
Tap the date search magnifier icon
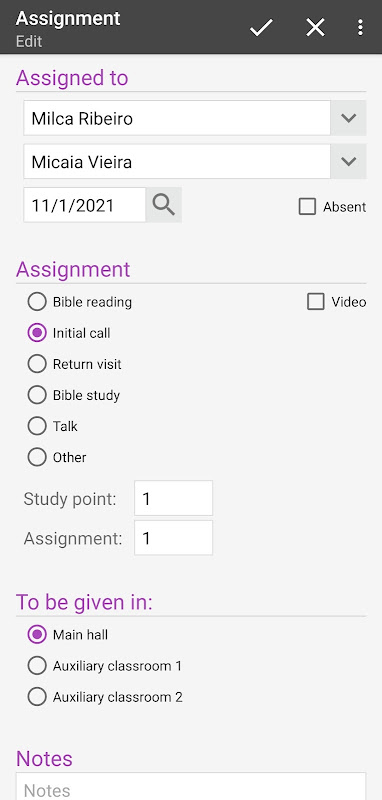tap(164, 205)
